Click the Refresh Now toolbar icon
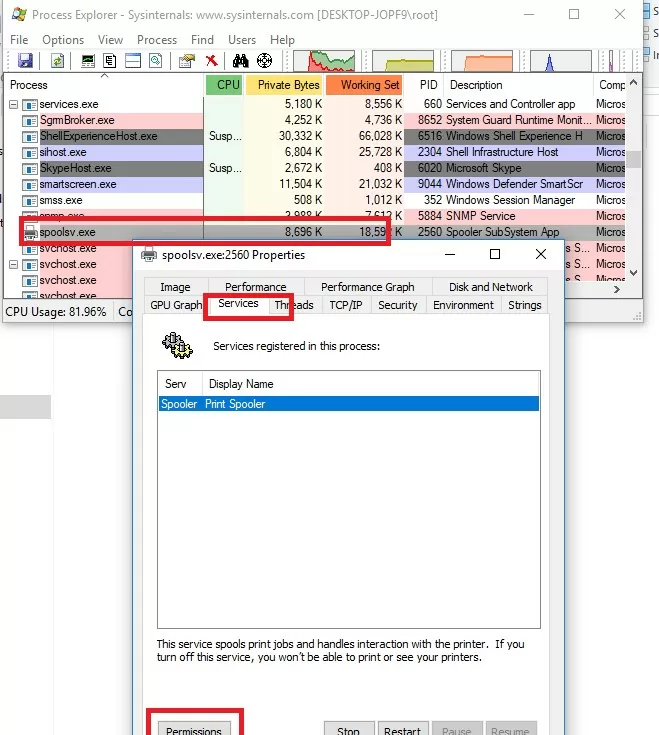The image size is (659, 735). pyautogui.click(x=58, y=61)
